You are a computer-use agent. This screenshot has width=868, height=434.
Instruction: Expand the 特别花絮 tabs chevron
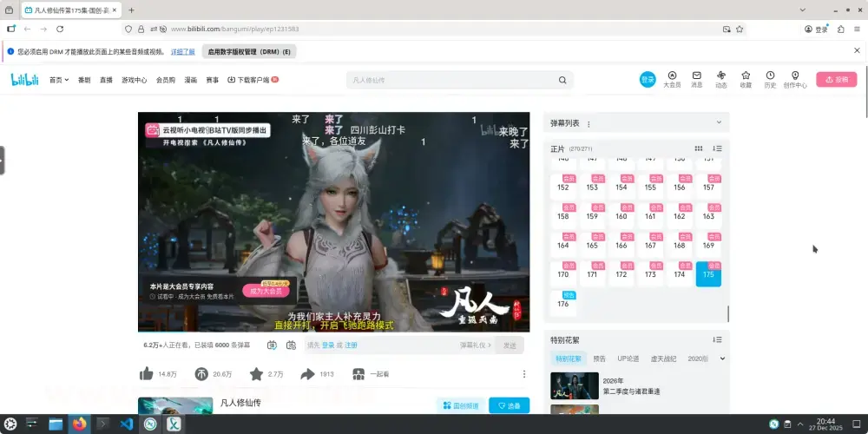pos(722,358)
